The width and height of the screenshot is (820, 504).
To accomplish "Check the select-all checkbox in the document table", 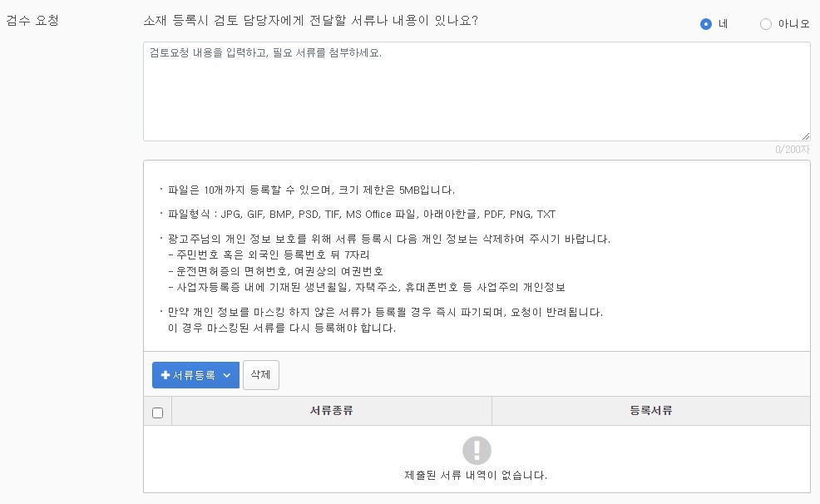I will (157, 410).
